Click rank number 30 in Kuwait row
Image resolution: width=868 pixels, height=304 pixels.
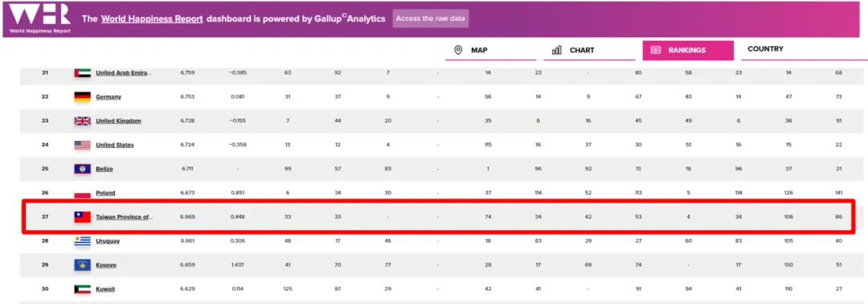45,289
